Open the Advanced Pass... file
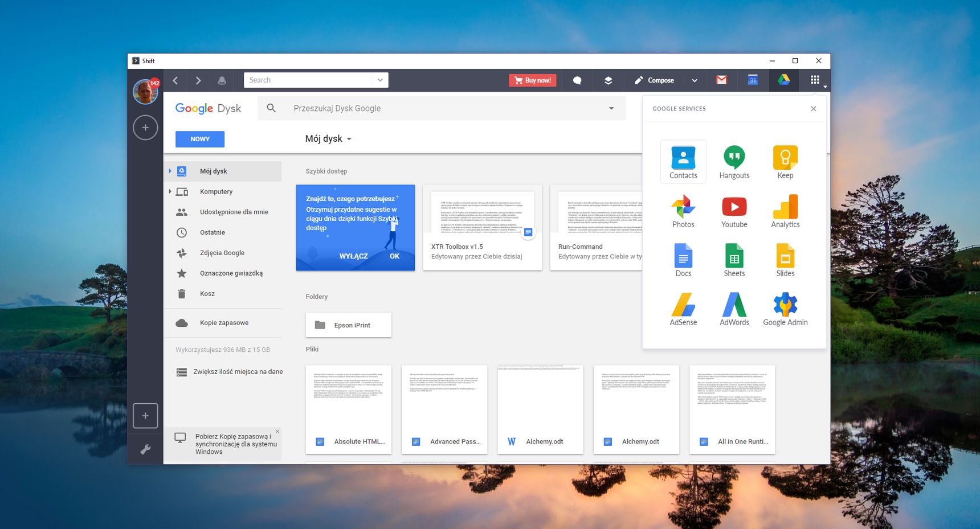The height and width of the screenshot is (529, 980). pos(444,409)
